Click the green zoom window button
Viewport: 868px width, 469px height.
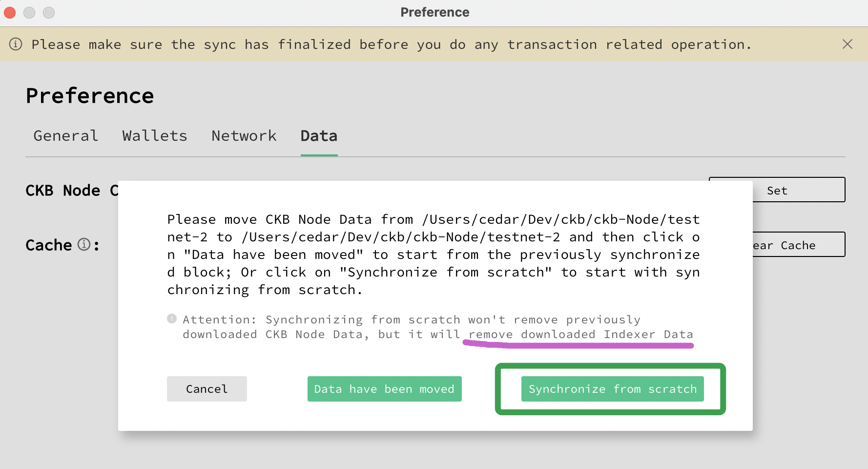click(x=49, y=12)
